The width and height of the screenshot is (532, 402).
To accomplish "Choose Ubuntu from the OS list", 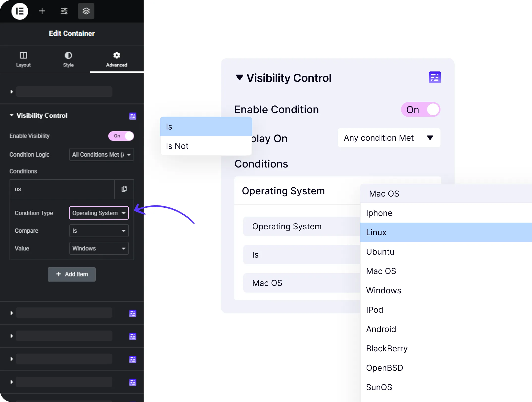I will pyautogui.click(x=380, y=252).
